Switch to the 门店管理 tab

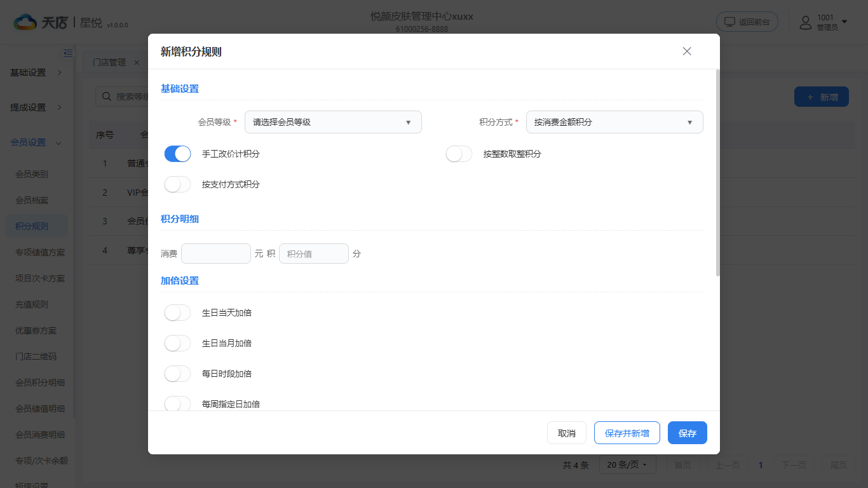109,62
